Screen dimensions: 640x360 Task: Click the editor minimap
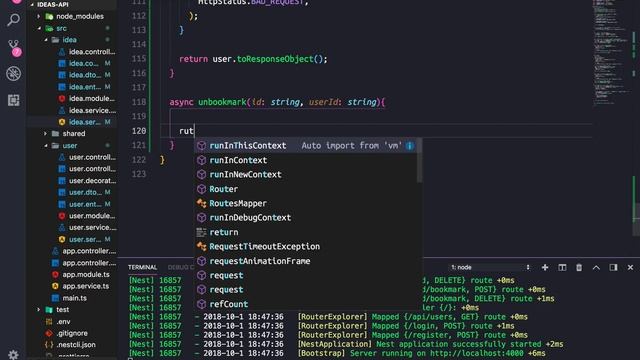(x=611, y=53)
